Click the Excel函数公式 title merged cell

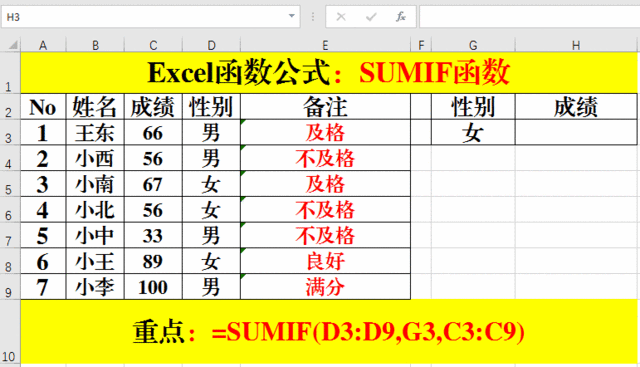pos(329,73)
